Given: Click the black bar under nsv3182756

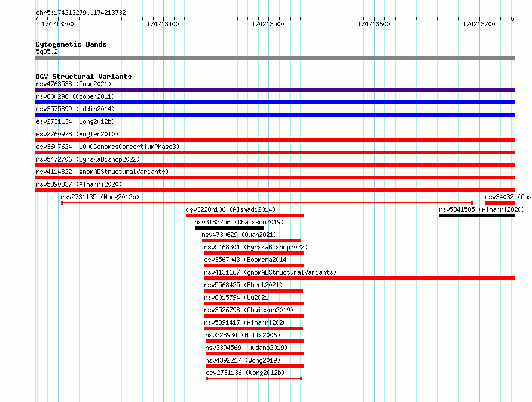Looking at the screenshot, I should click(230, 228).
